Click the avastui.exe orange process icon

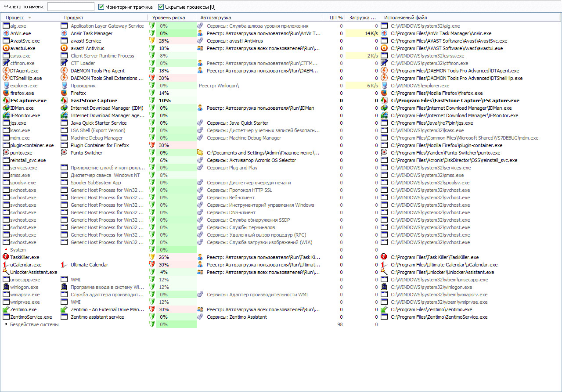pyautogui.click(x=6, y=48)
